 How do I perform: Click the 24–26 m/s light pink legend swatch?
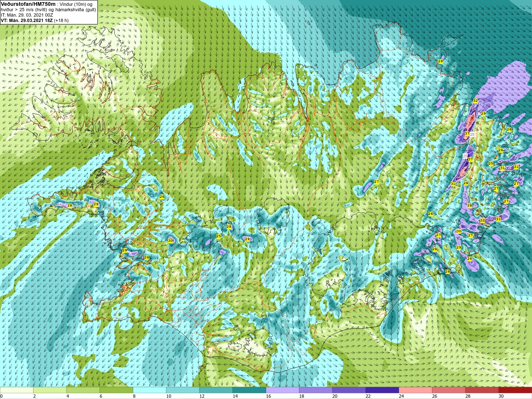pyautogui.click(x=416, y=390)
